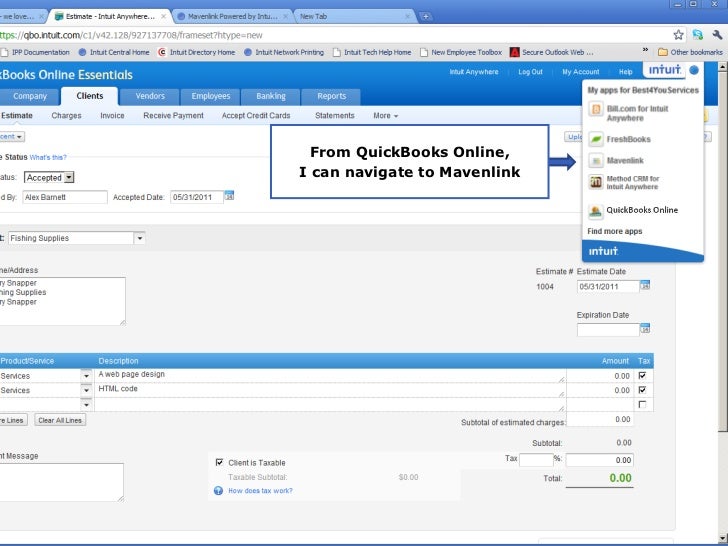Check the tax box on the empty third line
The width and height of the screenshot is (728, 546).
[643, 404]
